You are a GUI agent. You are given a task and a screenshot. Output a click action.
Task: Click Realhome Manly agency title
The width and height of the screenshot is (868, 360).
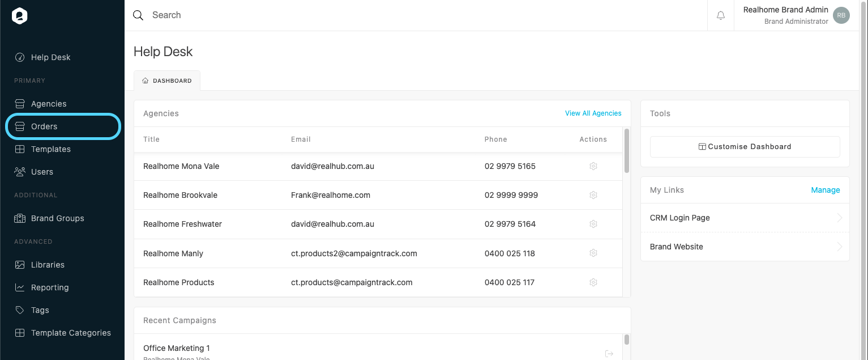(x=173, y=253)
